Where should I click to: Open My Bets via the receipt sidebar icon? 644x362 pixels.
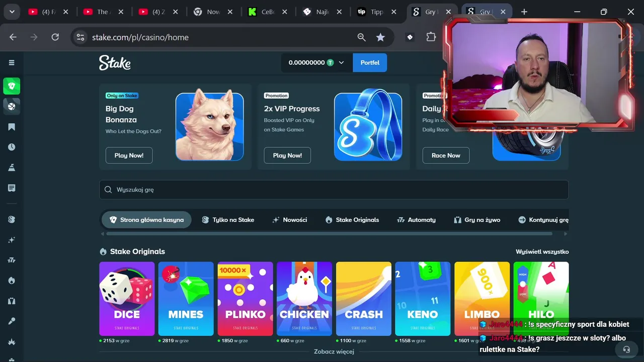click(12, 188)
